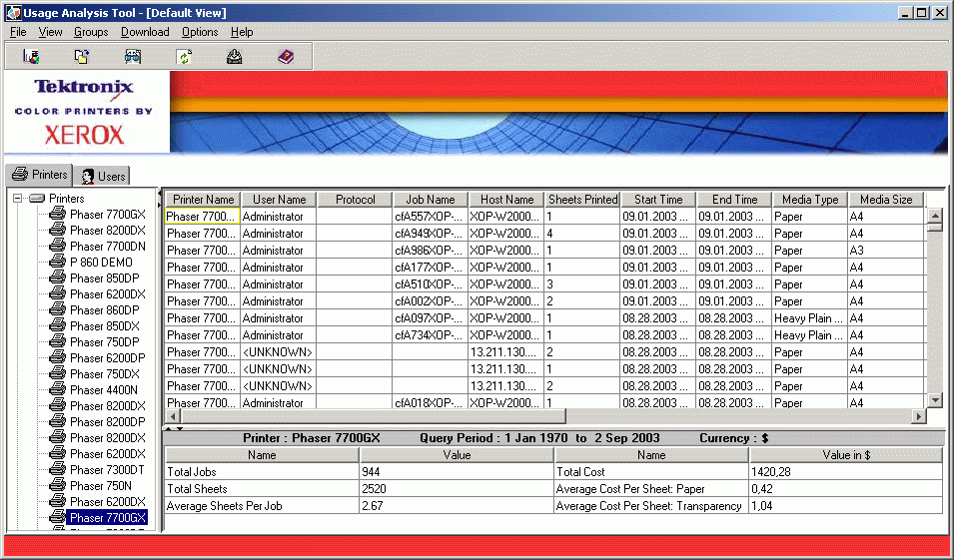954x560 pixels.
Task: Click the printer icon beside Phaser 4400N
Action: tap(58, 389)
